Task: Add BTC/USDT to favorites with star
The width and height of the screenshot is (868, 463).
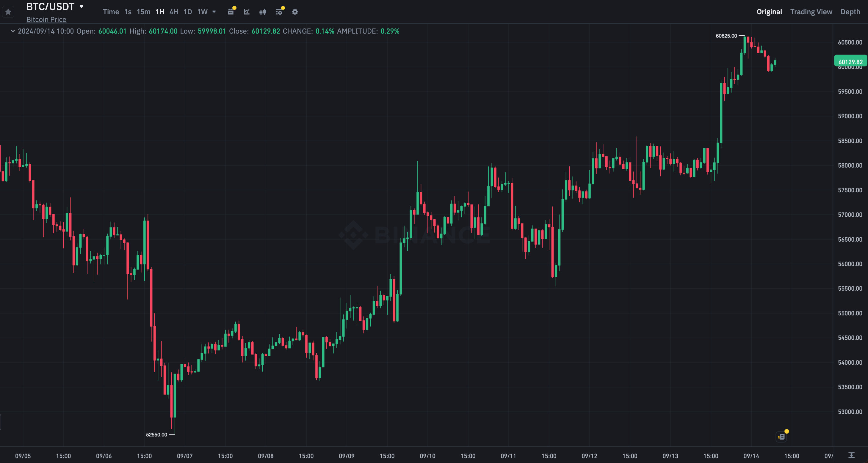Action: [x=8, y=12]
